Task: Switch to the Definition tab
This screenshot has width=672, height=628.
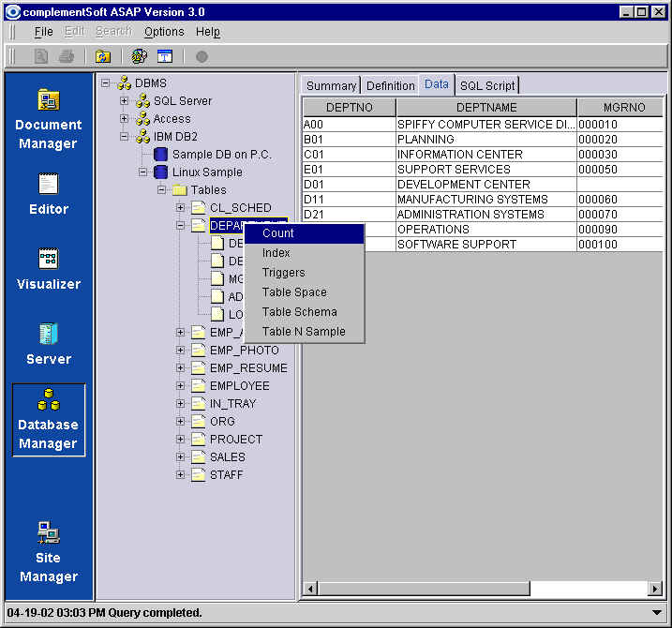Action: pyautogui.click(x=391, y=85)
